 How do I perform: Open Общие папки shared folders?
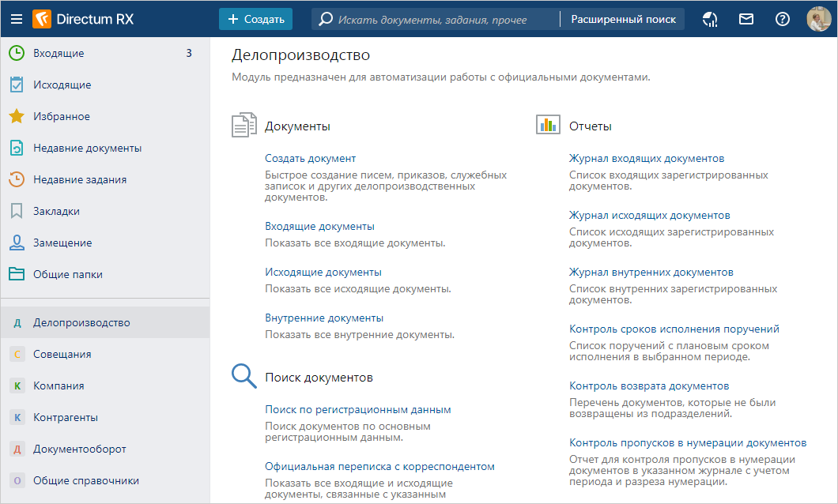pos(68,275)
